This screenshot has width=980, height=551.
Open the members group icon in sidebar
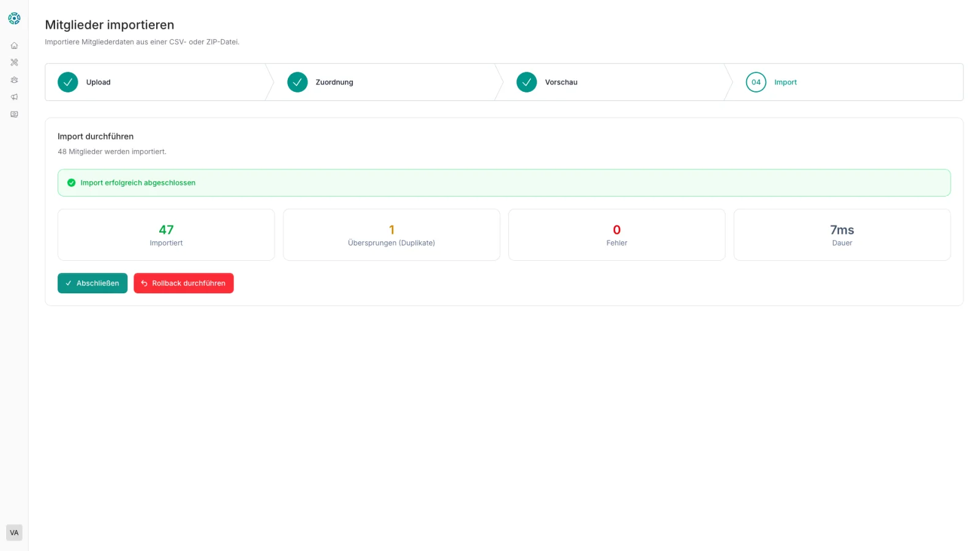14,80
